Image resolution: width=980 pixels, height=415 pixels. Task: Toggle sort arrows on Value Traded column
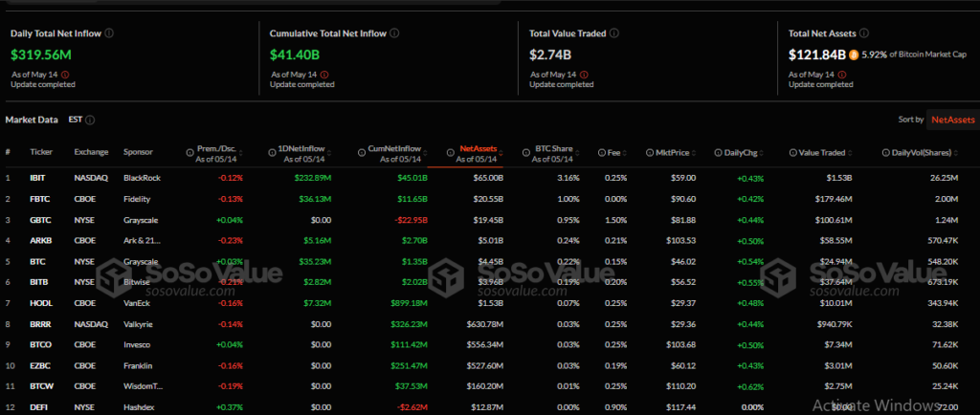coord(850,153)
